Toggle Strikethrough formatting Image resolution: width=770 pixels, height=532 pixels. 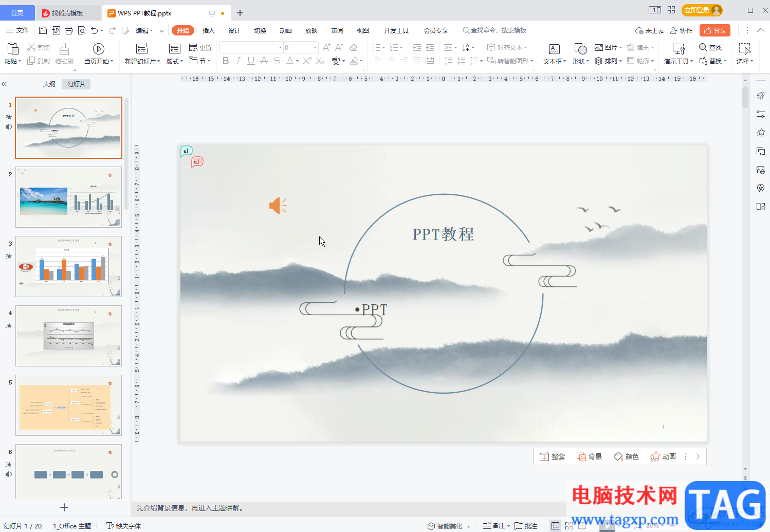click(x=277, y=61)
